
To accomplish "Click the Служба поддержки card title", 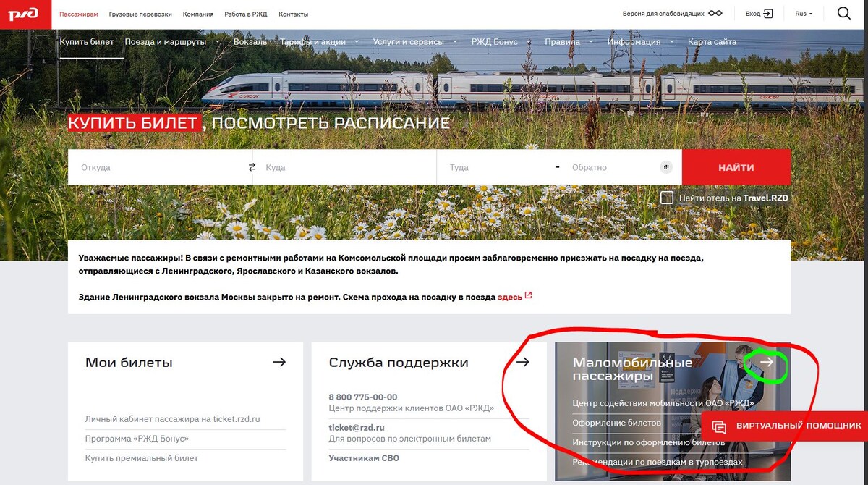I will point(399,363).
